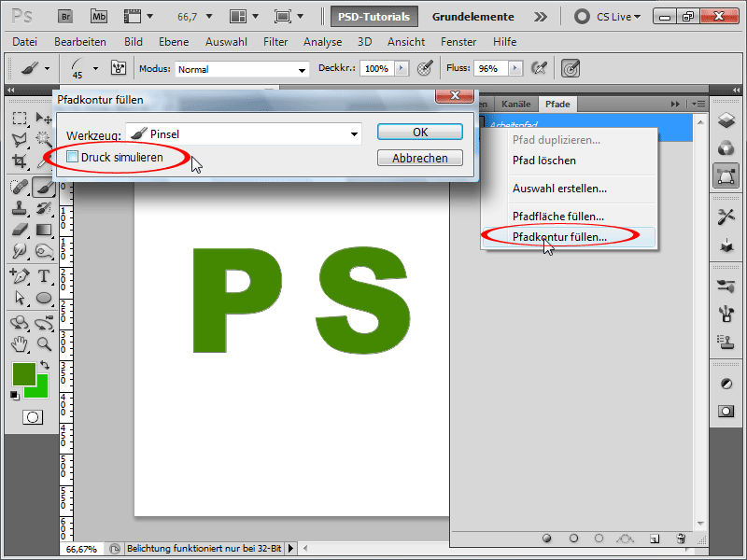Fill path with foreground color icon
Screen dimensions: 747x560
[547, 539]
